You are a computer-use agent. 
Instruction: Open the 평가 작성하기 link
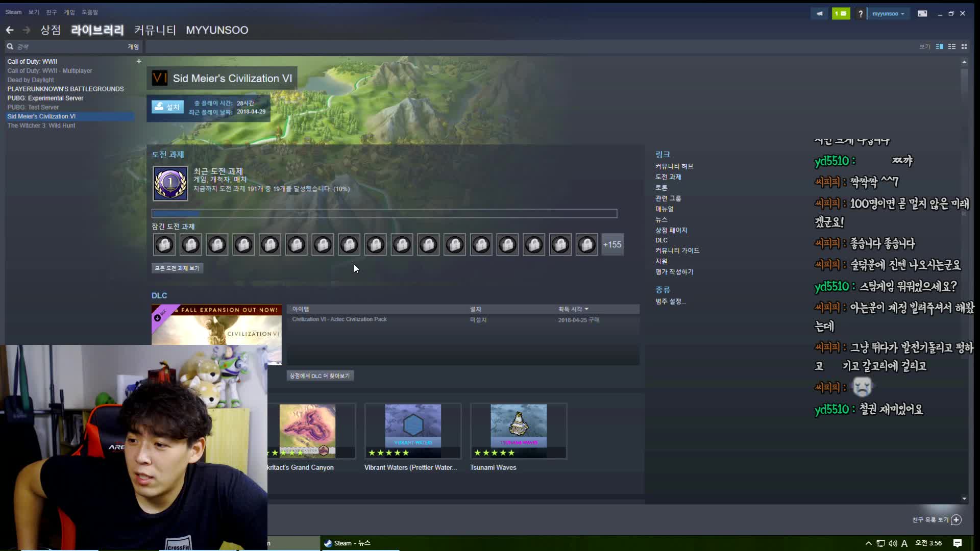(674, 272)
